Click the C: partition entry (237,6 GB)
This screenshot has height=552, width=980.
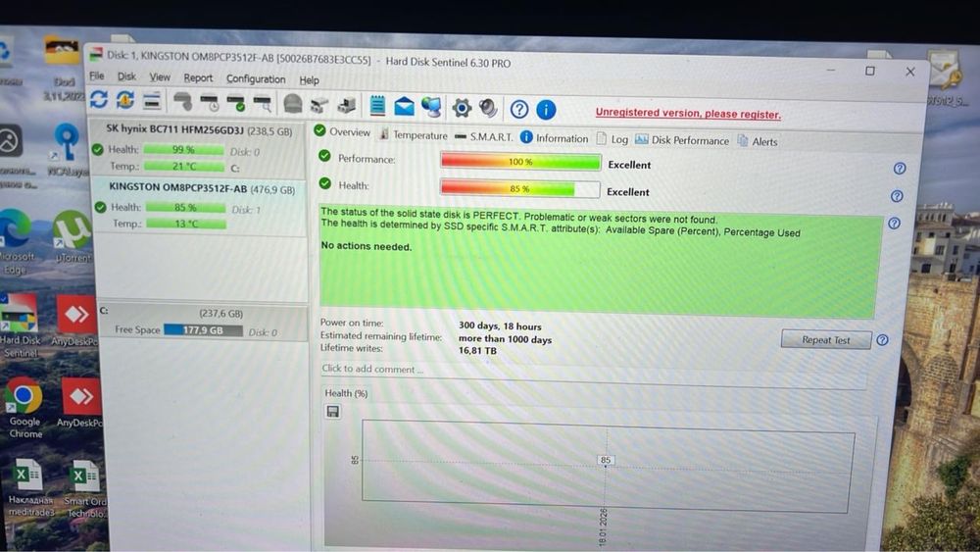click(x=203, y=322)
